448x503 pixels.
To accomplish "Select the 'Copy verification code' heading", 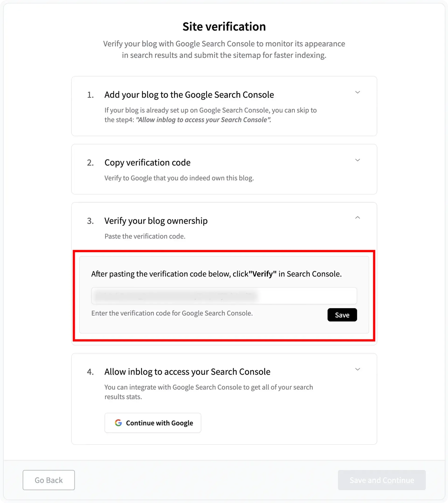I will click(147, 163).
